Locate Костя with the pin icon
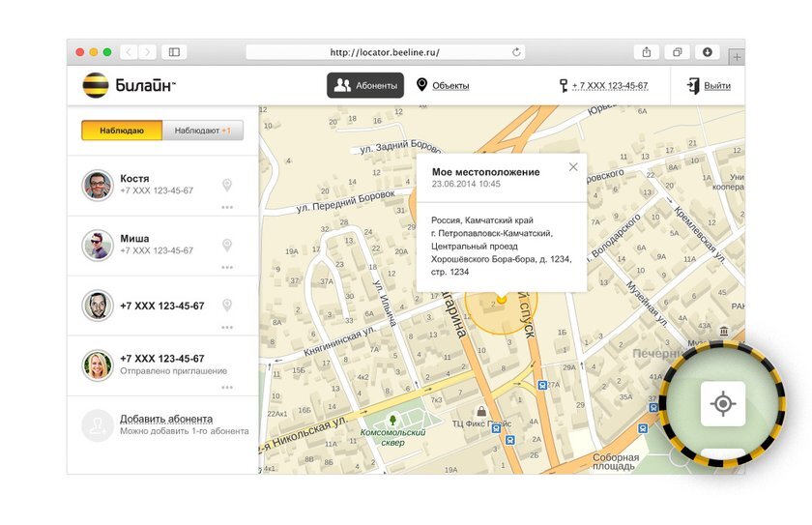 [227, 185]
